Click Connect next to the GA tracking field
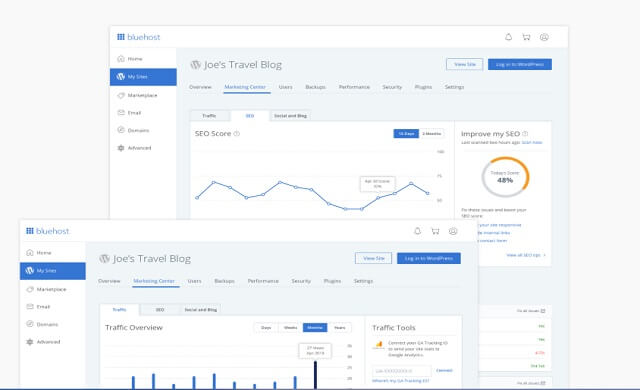 [444, 370]
